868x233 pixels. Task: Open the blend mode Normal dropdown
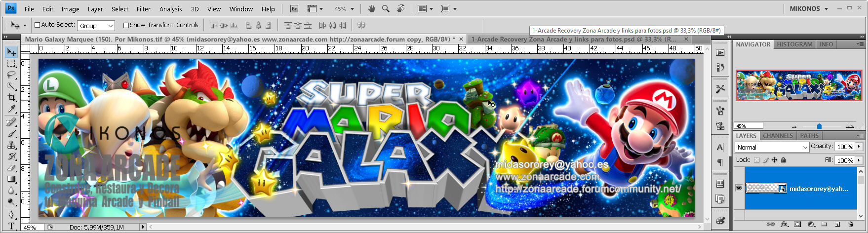pyautogui.click(x=772, y=147)
